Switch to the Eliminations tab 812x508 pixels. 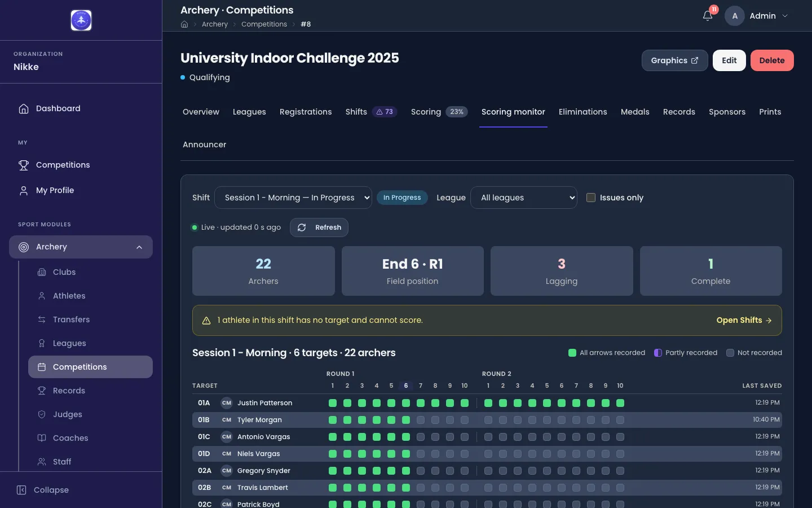coord(583,112)
